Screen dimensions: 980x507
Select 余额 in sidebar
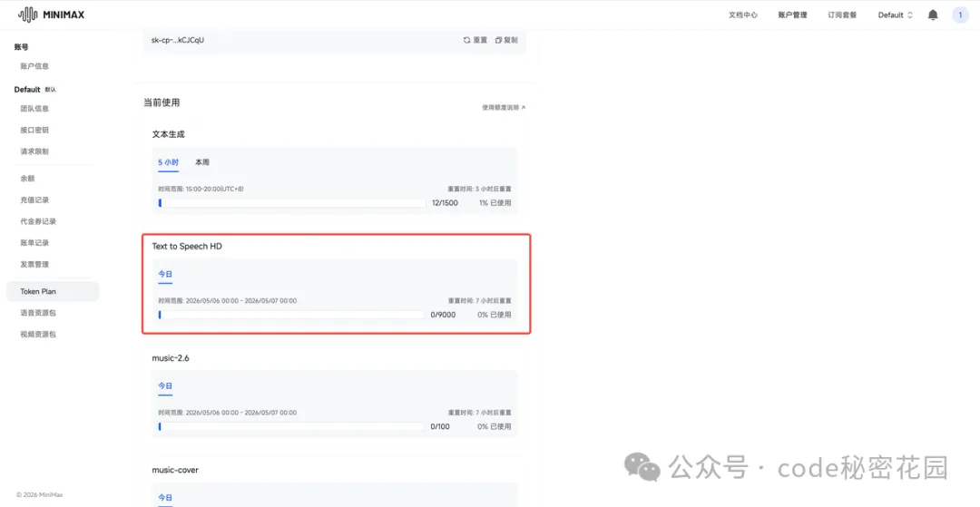tap(27, 179)
